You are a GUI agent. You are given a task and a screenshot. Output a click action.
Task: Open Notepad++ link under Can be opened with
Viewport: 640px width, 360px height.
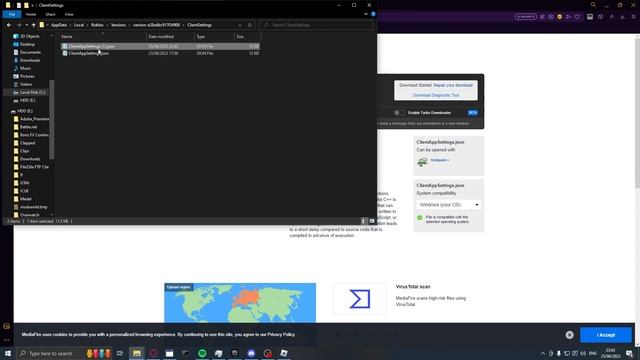pyautogui.click(x=440, y=160)
